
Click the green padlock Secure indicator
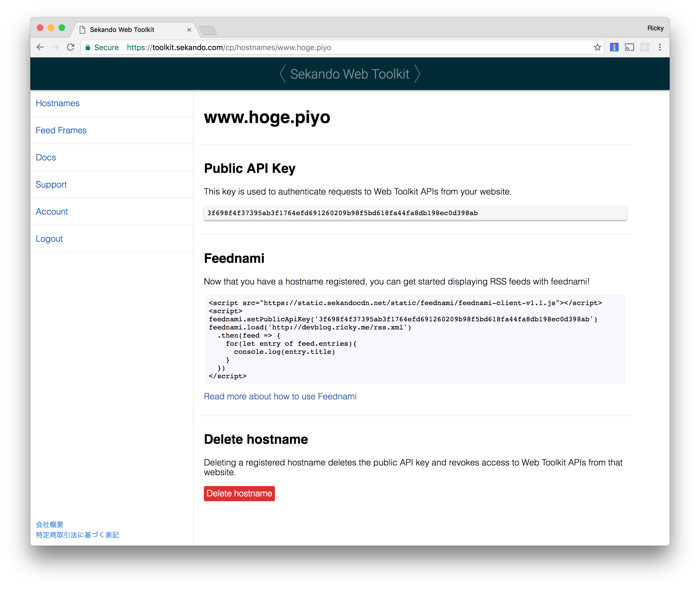[102, 47]
